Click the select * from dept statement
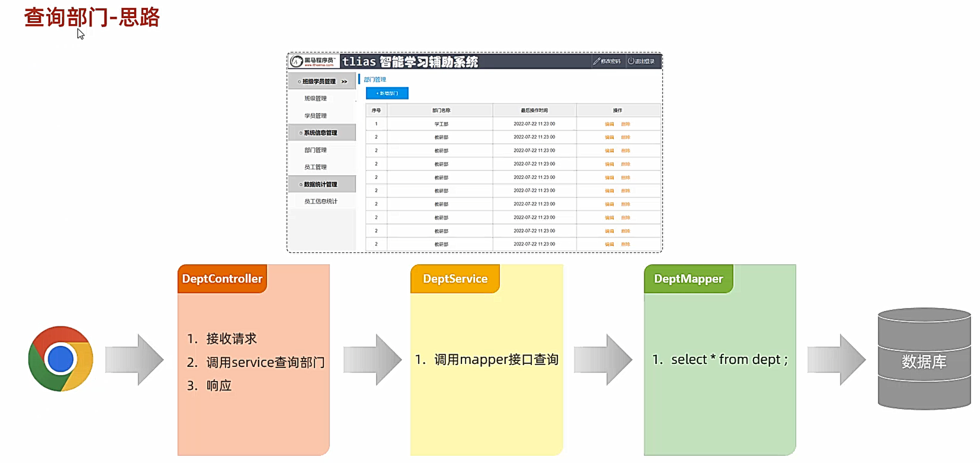The image size is (980, 463). pos(729,359)
